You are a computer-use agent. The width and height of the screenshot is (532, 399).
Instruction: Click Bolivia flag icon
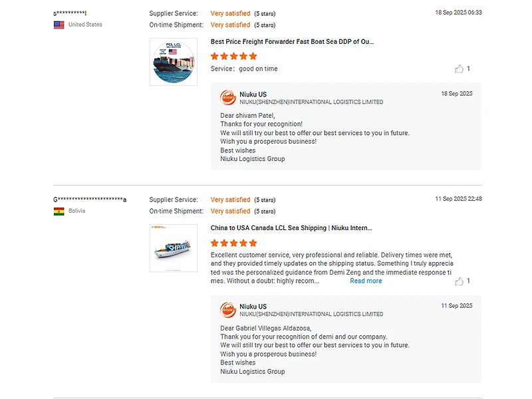point(59,211)
